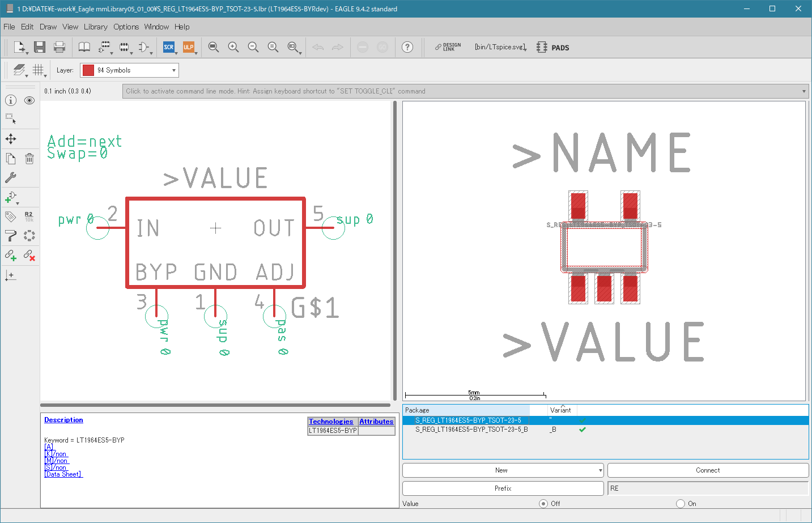Open the [Data Sheet] link

coord(63,474)
